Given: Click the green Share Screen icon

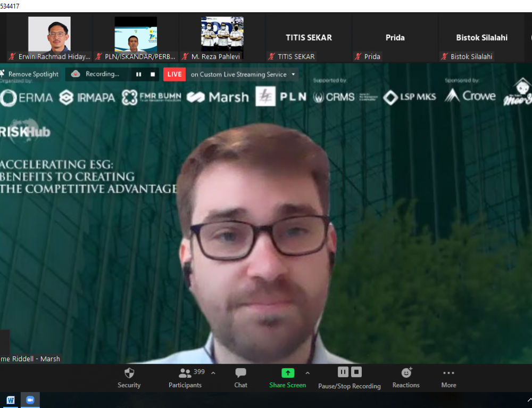Looking at the screenshot, I should pyautogui.click(x=287, y=373).
